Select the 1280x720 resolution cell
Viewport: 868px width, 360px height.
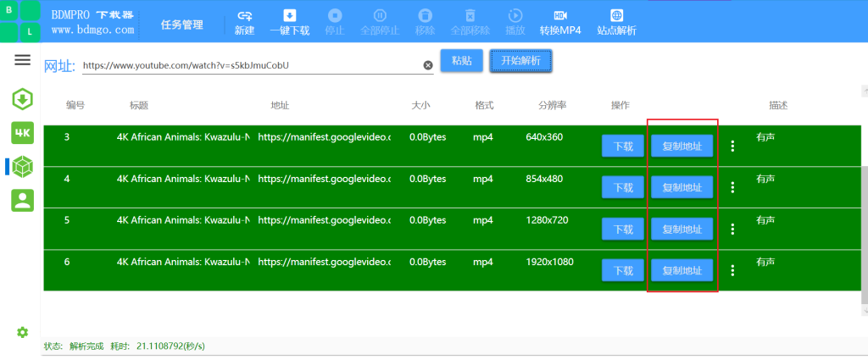tap(547, 220)
